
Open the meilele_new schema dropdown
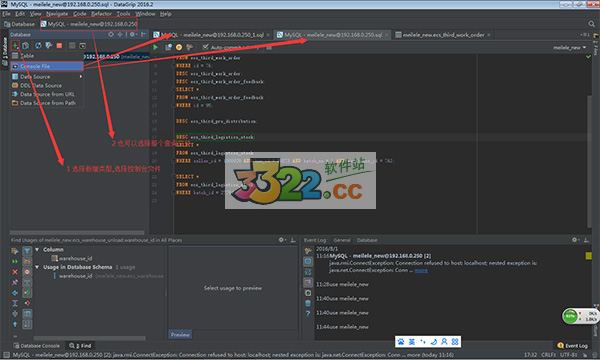point(569,47)
